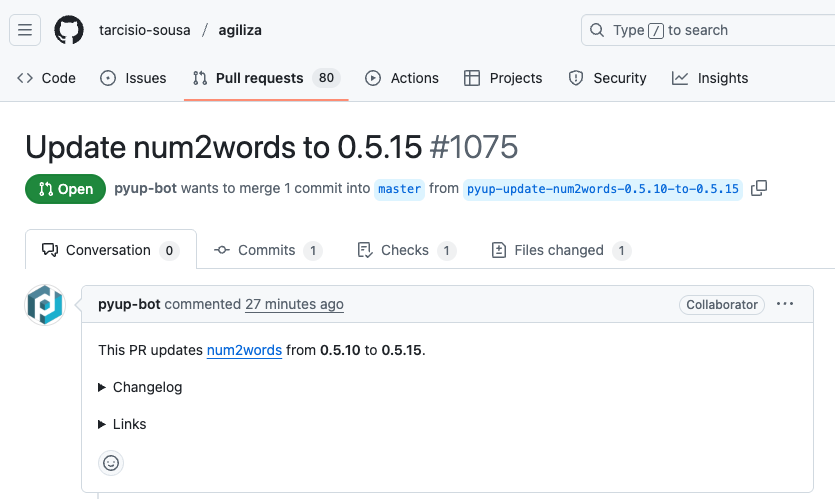
Task: Expand the Links section
Action: point(122,424)
